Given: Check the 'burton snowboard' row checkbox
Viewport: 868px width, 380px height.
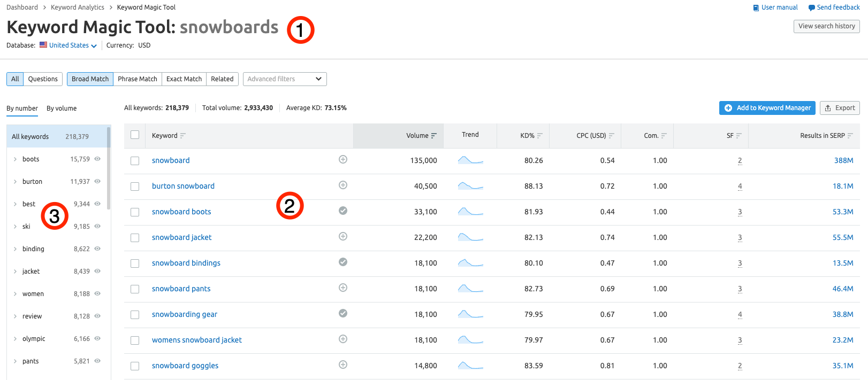Looking at the screenshot, I should point(135,187).
